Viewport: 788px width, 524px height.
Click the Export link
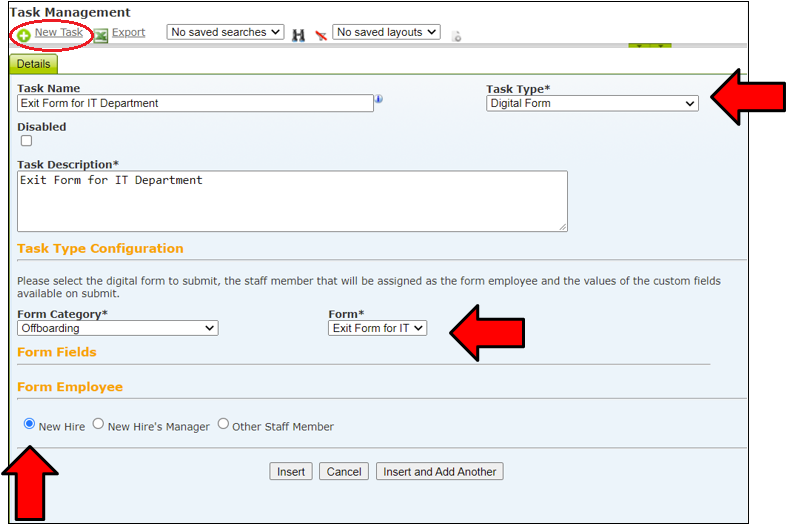(x=129, y=32)
